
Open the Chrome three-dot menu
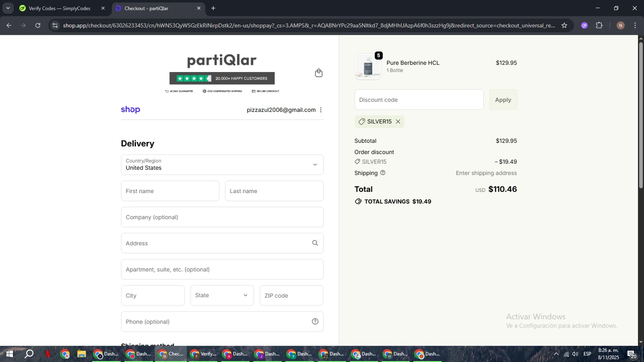[x=635, y=25]
